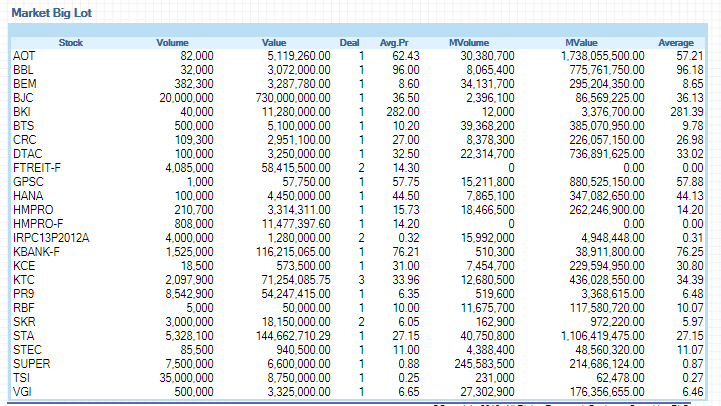Select the HMPRO stock symbol
This screenshot has height=406, width=721.
(33, 210)
